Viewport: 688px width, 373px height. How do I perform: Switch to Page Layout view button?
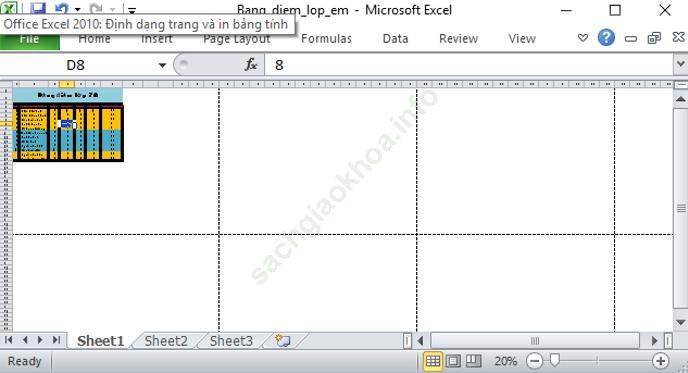pos(453,361)
